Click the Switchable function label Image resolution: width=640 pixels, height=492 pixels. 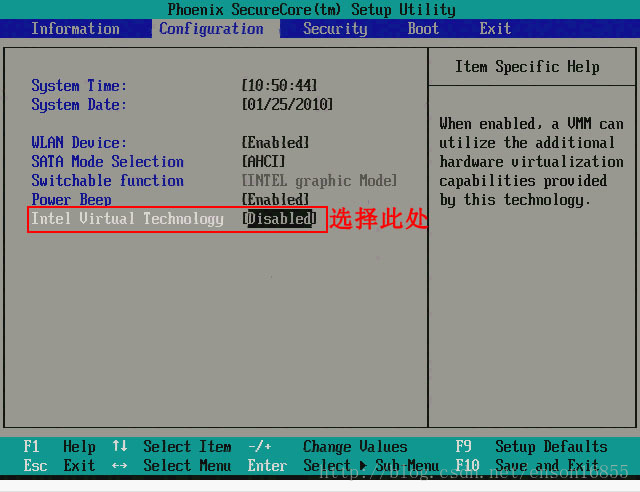click(x=107, y=180)
